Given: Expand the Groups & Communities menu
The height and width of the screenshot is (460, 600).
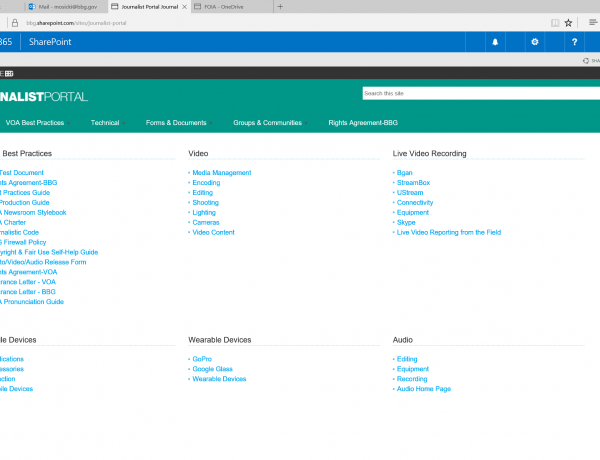Looking at the screenshot, I should 270,123.
